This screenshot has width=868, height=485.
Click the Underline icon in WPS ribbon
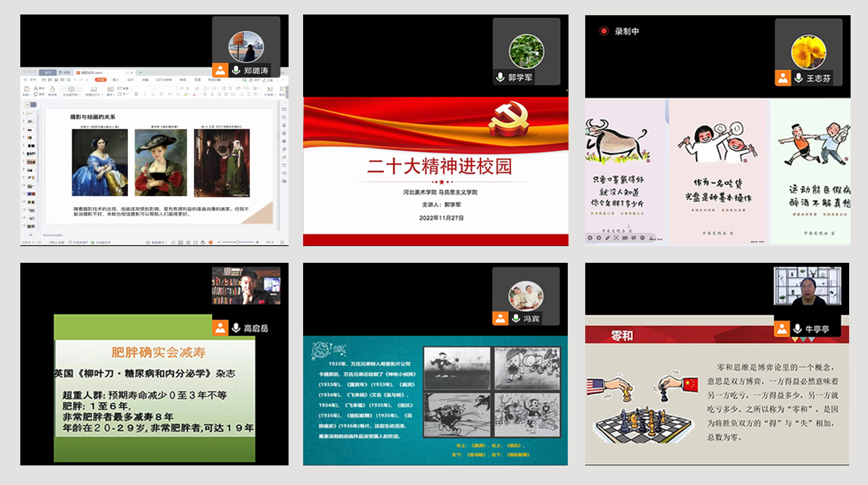pyautogui.click(x=153, y=94)
